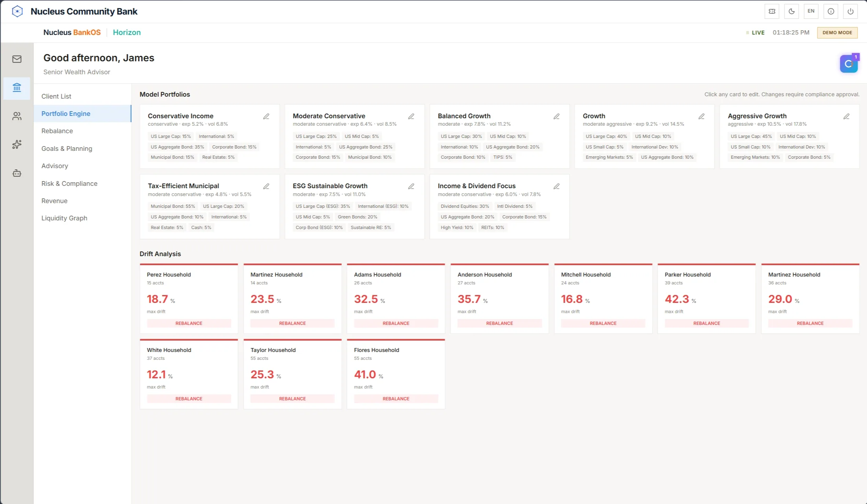
Task: Rebalance the Anderson Household
Action: [x=499, y=323]
